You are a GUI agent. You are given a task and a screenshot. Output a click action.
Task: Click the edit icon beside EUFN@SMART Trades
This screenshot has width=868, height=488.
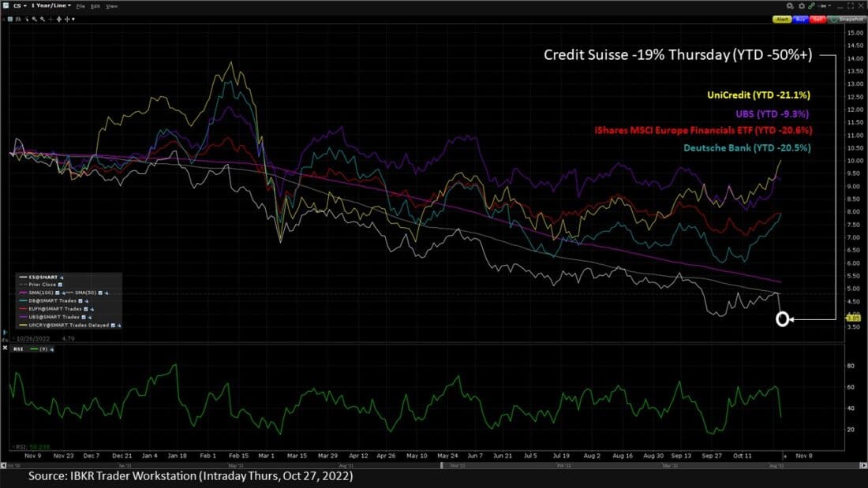click(x=92, y=309)
